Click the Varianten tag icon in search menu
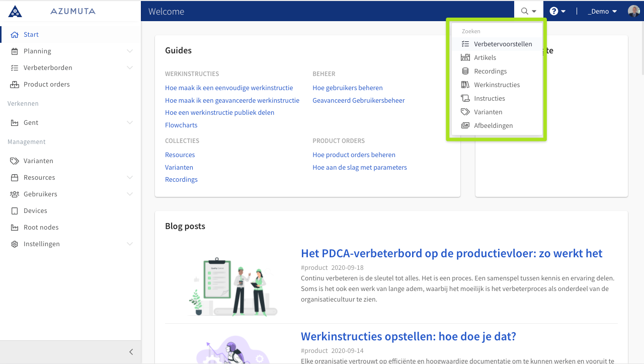Screen dimensions: 644x364 465,112
